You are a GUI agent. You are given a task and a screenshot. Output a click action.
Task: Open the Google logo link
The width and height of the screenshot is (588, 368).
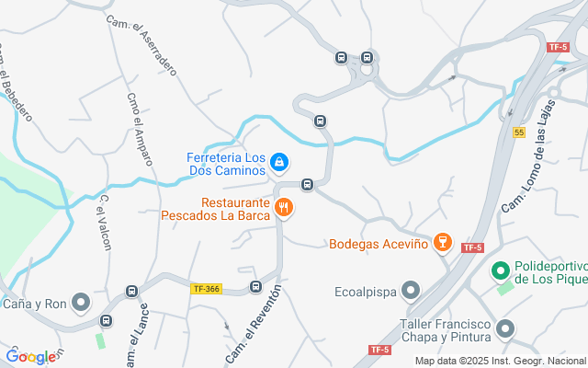[31, 356]
